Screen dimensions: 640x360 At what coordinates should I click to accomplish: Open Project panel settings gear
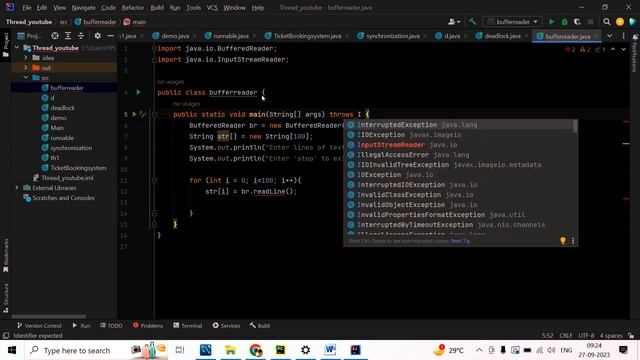[x=97, y=36]
